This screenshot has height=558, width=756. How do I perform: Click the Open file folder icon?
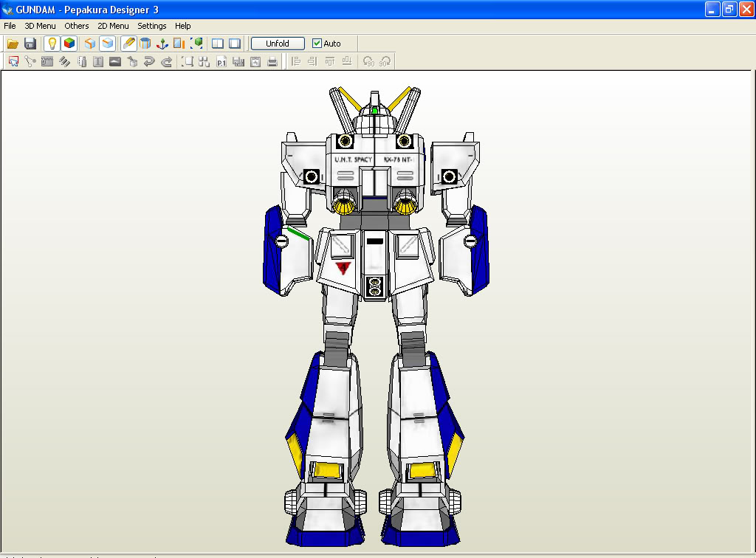pyautogui.click(x=13, y=44)
